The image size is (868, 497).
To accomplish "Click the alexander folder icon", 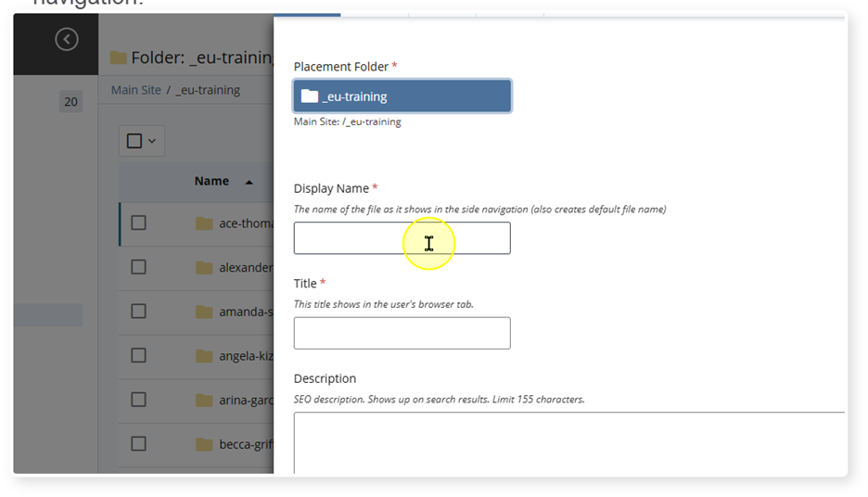I will (204, 268).
